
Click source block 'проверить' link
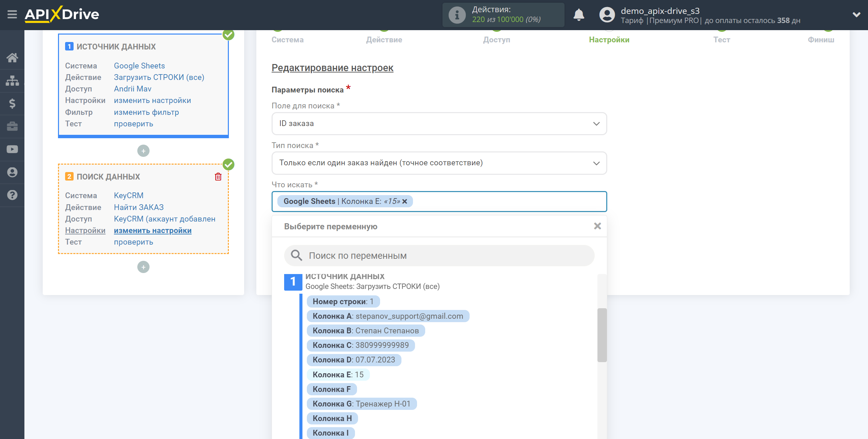click(x=134, y=124)
